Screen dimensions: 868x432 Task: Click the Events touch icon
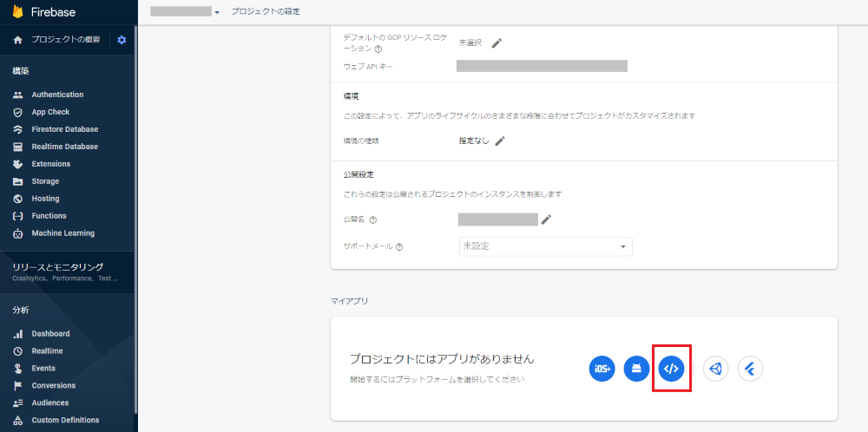click(17, 369)
